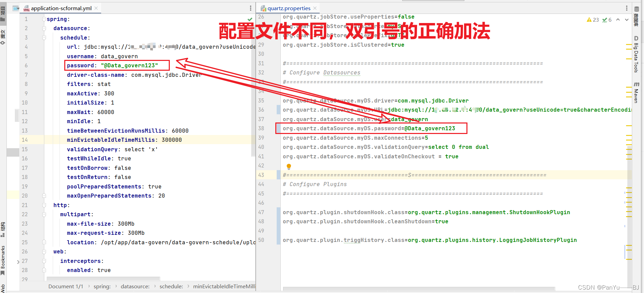
Task: Collapse the interceptors: block at line 27
Action: [44, 261]
